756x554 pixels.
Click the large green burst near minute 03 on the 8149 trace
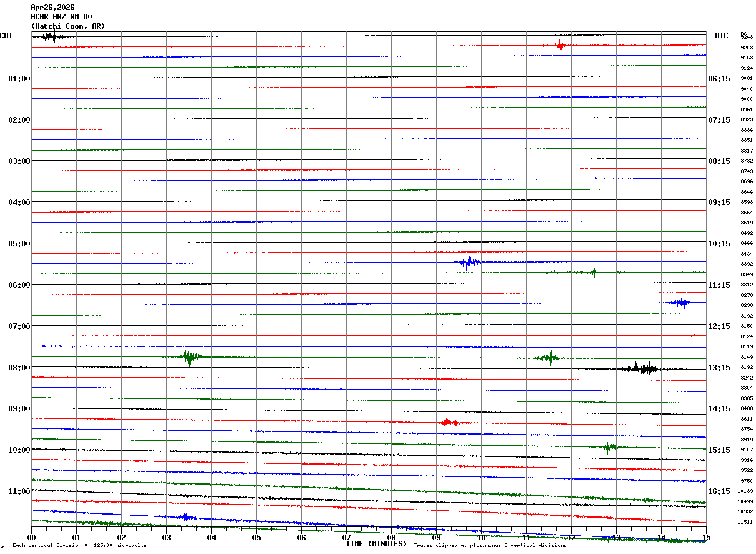coord(190,356)
